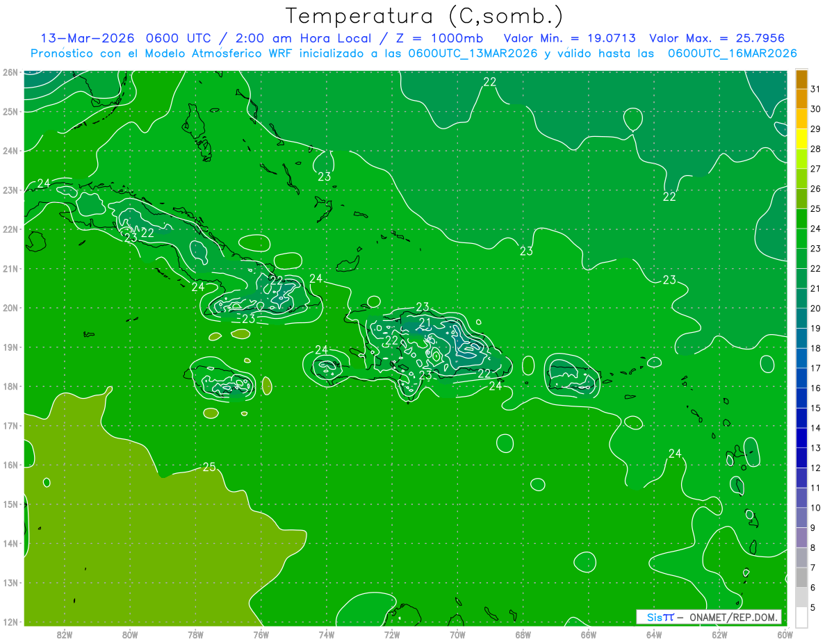834x644 pixels.
Task: Click the legend value "14"
Action: (815, 428)
